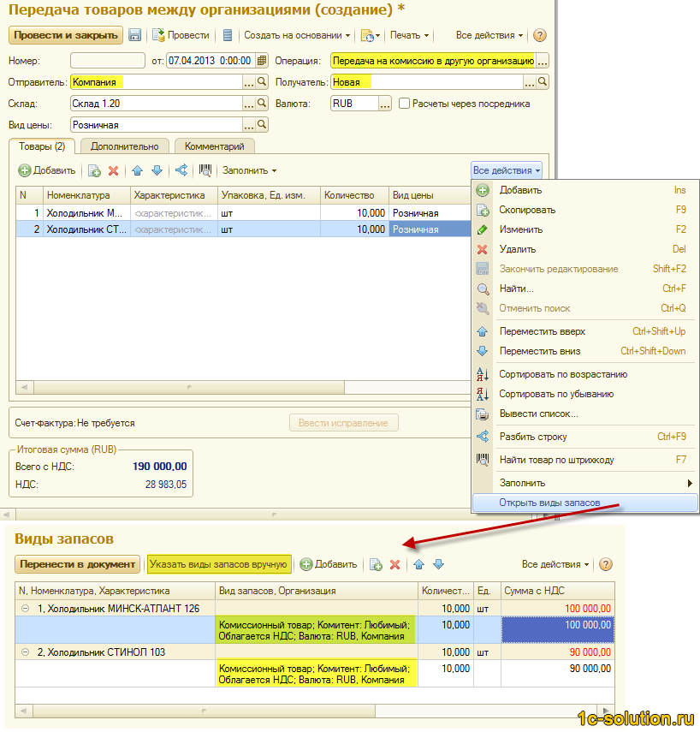Click the help question icon in Виды запасов
Screen dimensions: 700x732
point(606,564)
